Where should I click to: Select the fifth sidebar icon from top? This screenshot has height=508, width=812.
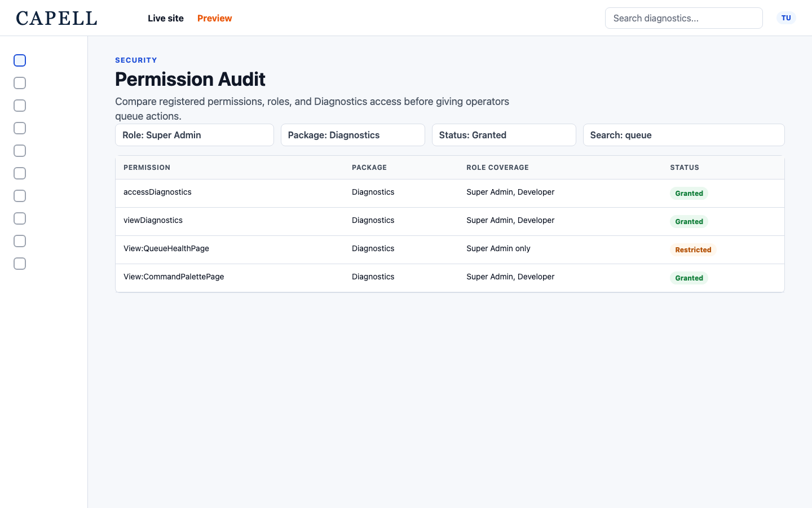[20, 151]
